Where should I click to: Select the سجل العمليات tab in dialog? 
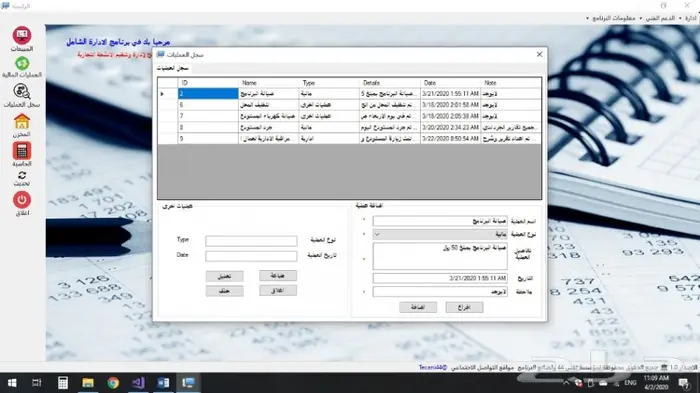point(172,68)
